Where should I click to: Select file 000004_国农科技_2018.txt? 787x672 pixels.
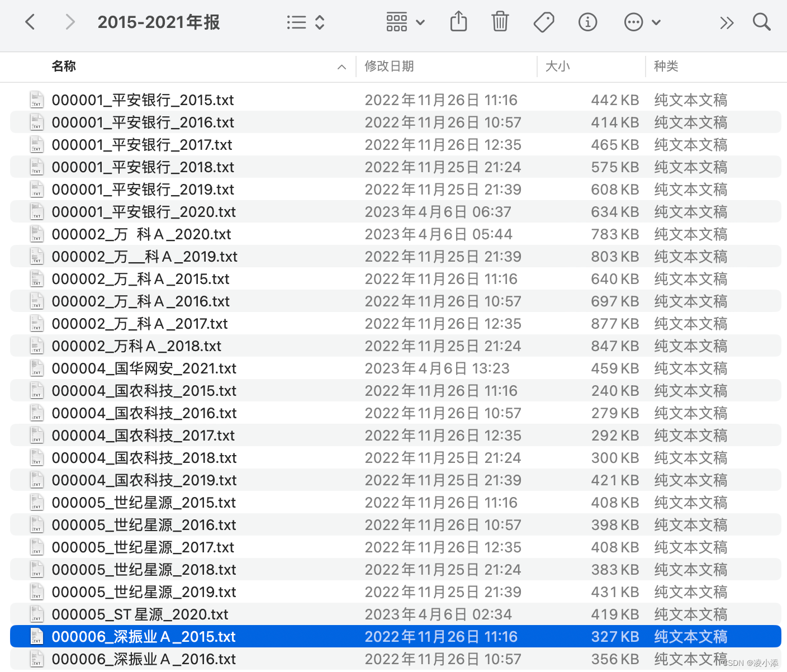(396, 457)
